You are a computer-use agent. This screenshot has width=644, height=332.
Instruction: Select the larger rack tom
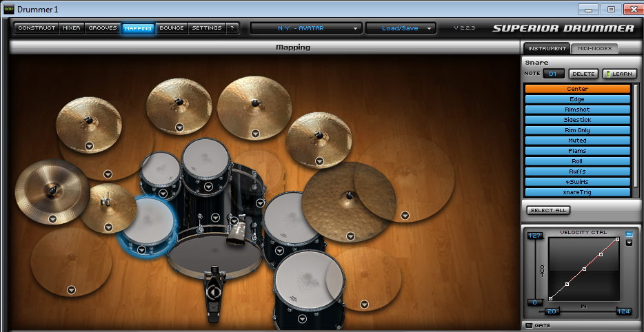click(205, 160)
